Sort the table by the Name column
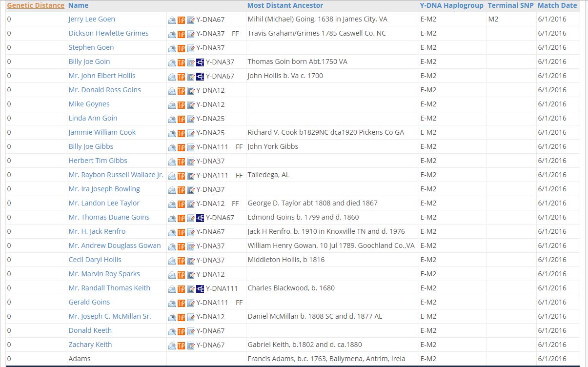The width and height of the screenshot is (588, 367). (78, 5)
